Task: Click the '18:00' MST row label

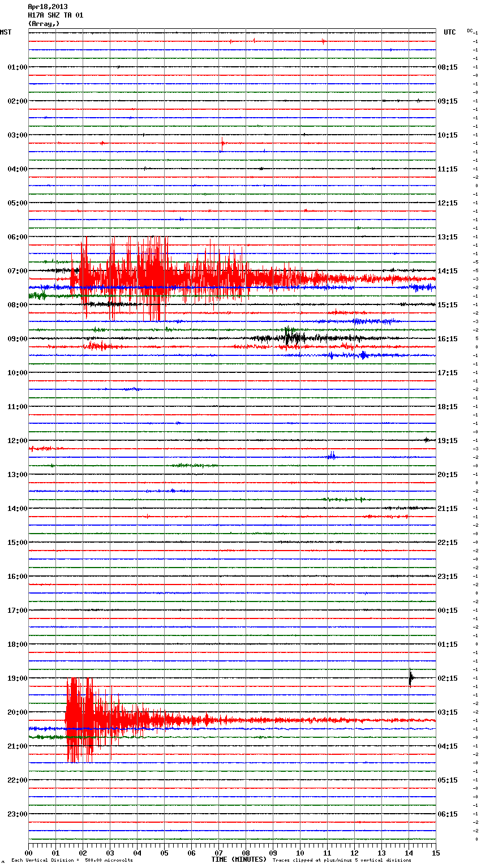Action: (x=18, y=644)
